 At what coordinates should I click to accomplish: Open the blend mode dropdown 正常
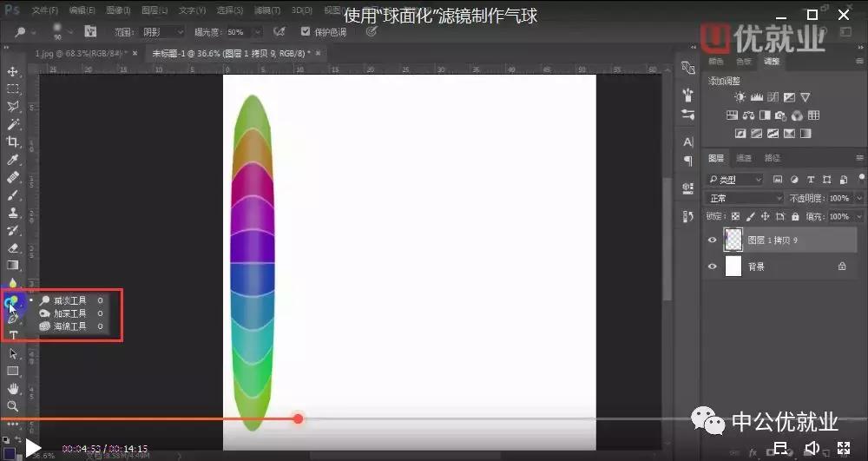[744, 198]
